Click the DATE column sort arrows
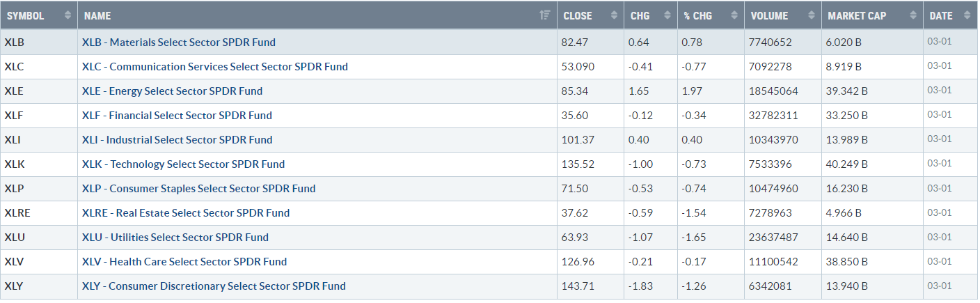This screenshot has height=303, width=980. pyautogui.click(x=967, y=15)
